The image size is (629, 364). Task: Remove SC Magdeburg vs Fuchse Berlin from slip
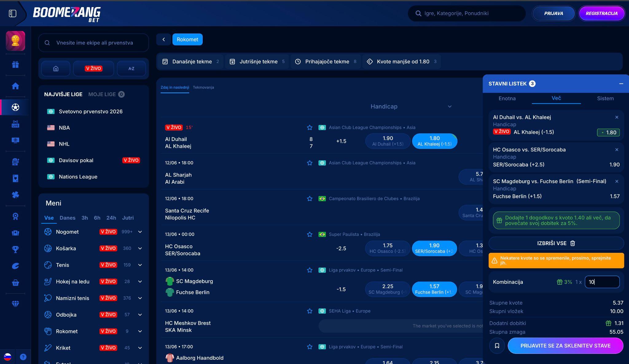pyautogui.click(x=617, y=182)
